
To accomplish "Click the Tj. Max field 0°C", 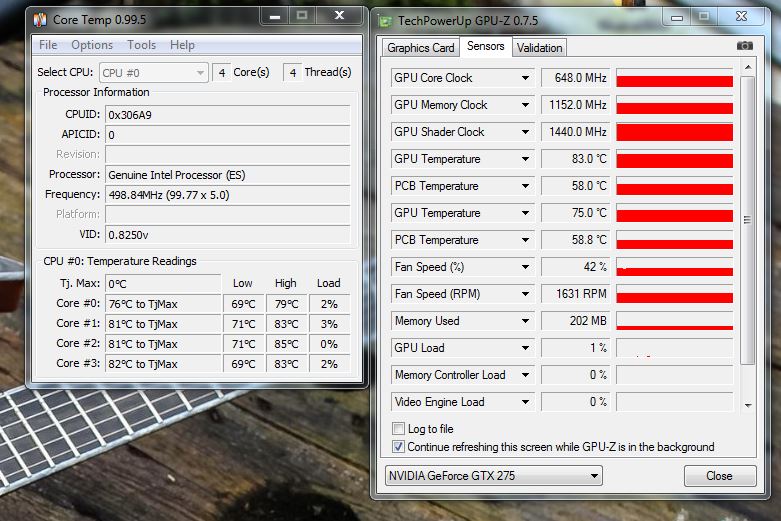I will coord(163,284).
